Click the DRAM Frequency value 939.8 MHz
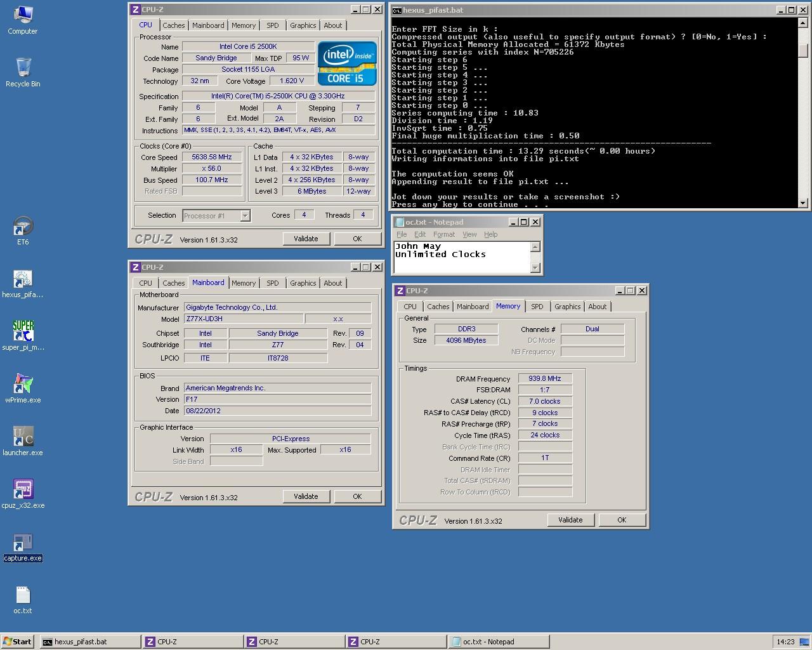 pyautogui.click(x=545, y=378)
